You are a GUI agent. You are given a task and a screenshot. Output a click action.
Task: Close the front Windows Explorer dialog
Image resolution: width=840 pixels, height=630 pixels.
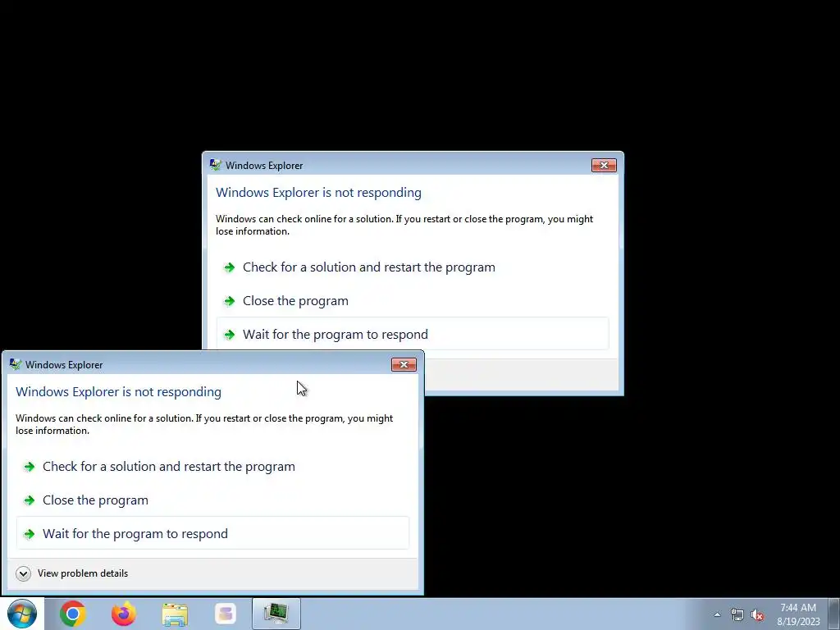click(404, 365)
